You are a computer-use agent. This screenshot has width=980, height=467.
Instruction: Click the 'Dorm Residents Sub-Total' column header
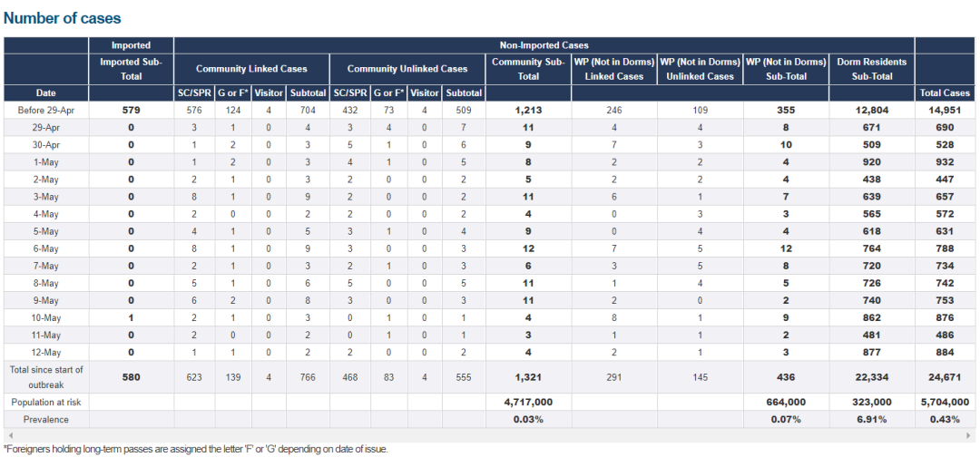coord(871,69)
